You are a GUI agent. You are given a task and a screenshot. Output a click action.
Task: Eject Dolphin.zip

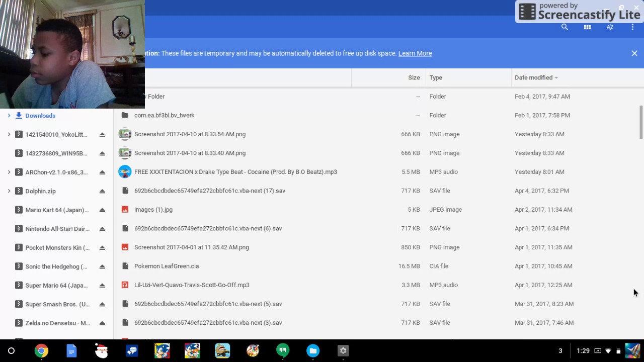[102, 191]
